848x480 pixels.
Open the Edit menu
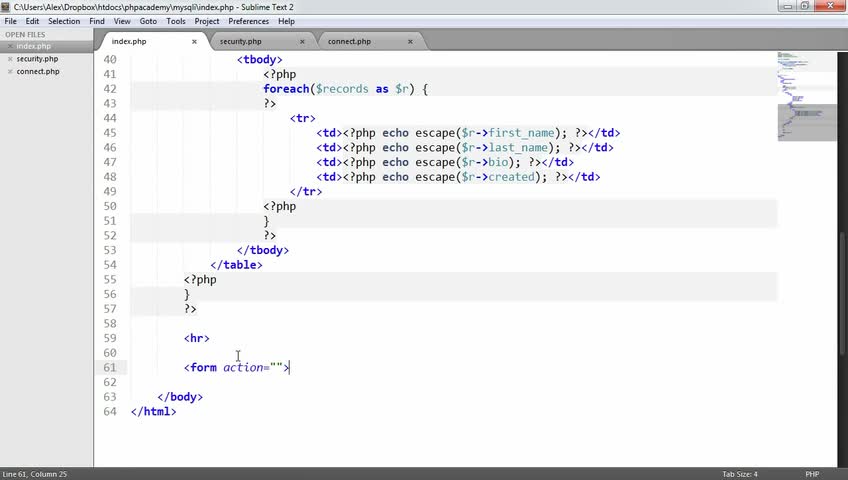click(32, 21)
